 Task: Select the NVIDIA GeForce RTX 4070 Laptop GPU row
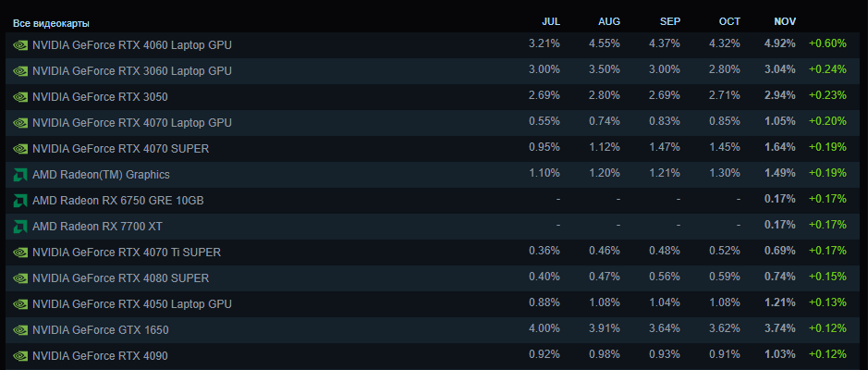[x=131, y=122]
